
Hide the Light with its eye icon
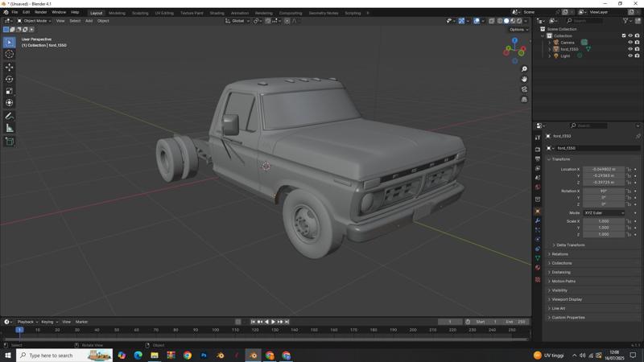tap(630, 56)
